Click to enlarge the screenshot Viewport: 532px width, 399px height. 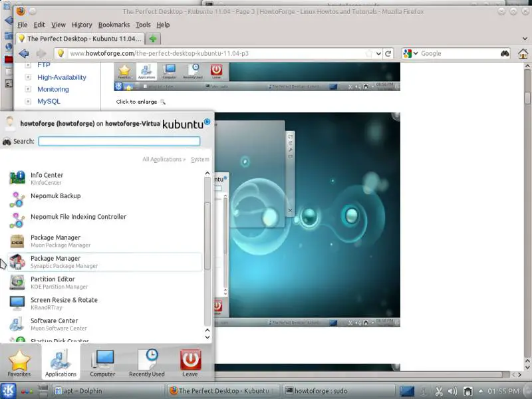coord(140,102)
